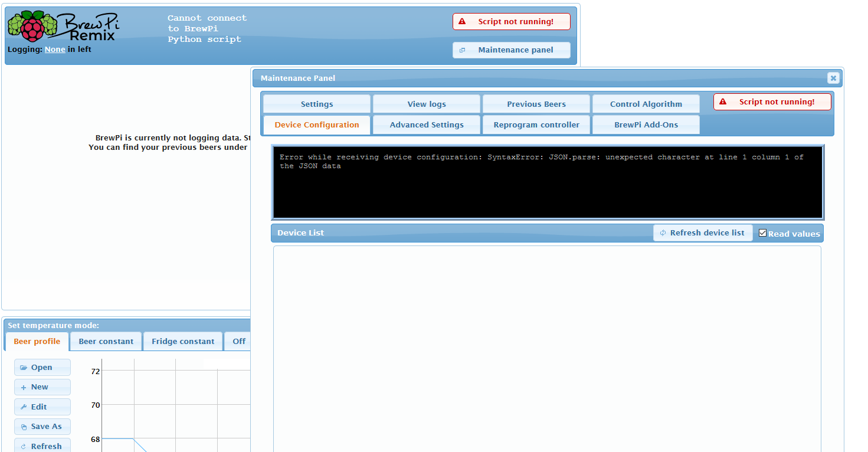Switch to the BrewPi Add-Ons tab

(646, 125)
